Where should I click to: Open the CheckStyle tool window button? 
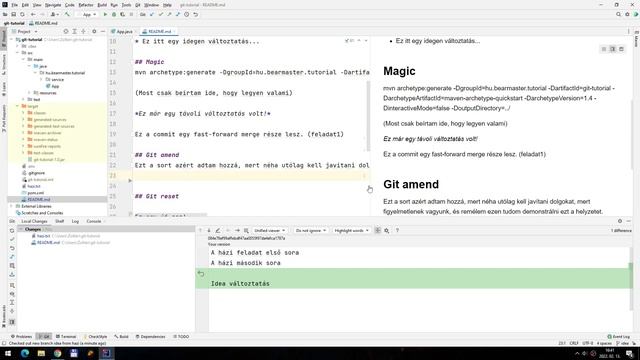(x=96, y=337)
